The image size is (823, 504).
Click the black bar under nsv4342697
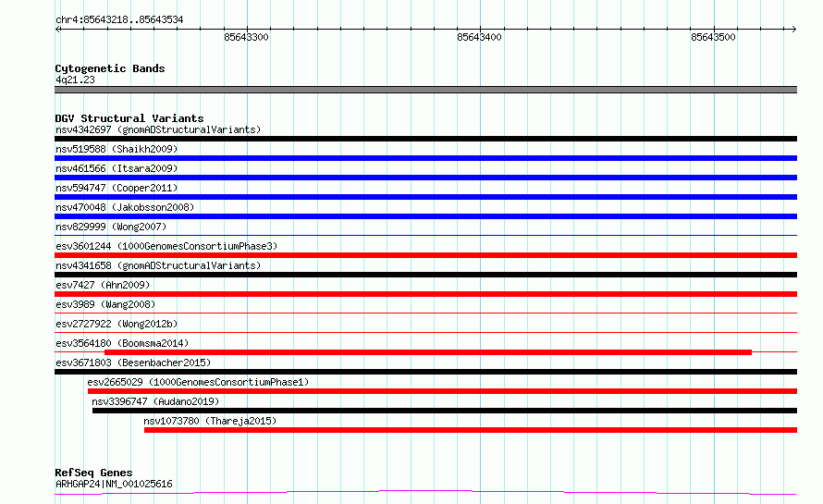425,139
